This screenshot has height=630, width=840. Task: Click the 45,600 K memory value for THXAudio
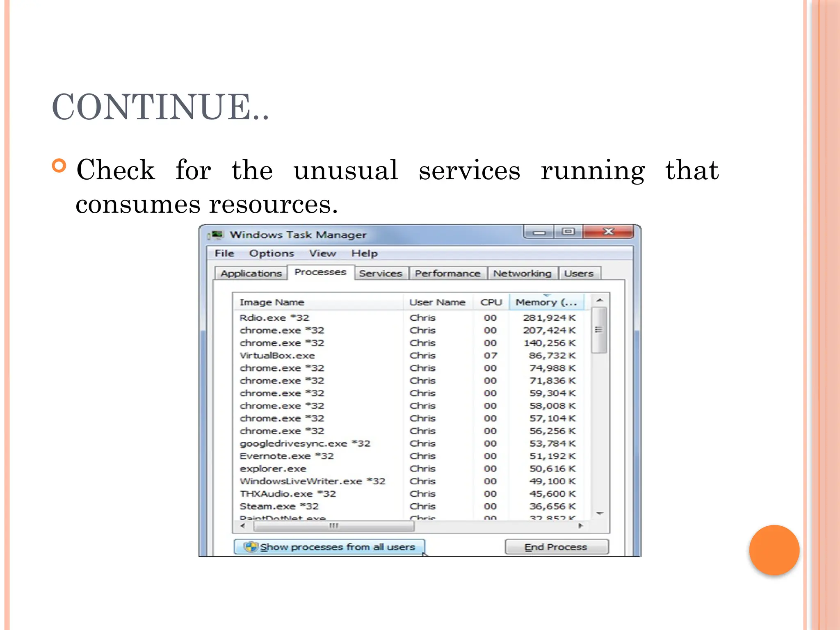point(552,494)
